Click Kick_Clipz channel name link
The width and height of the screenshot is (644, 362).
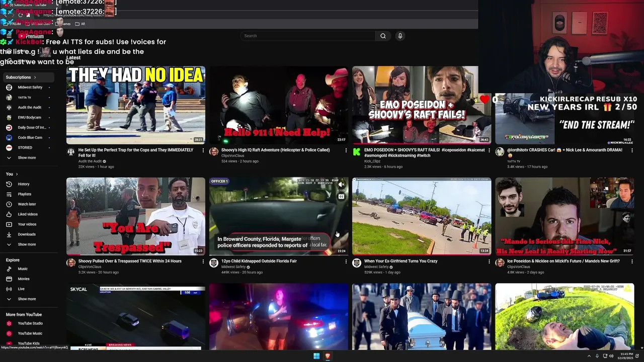(371, 161)
